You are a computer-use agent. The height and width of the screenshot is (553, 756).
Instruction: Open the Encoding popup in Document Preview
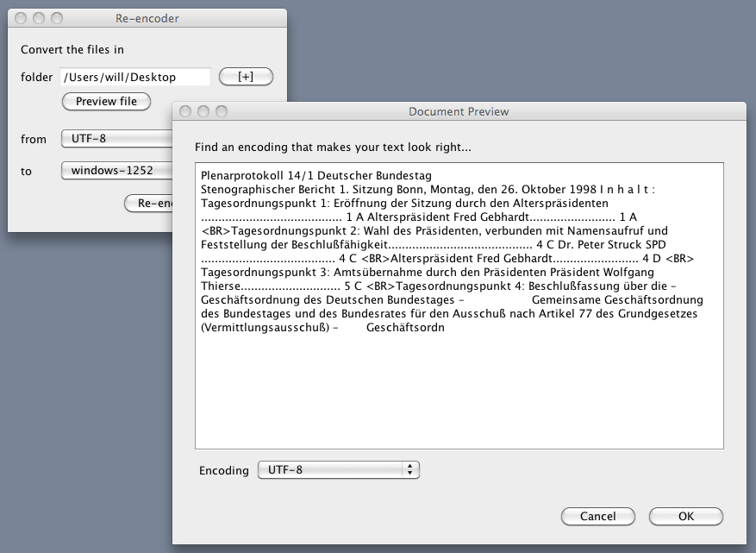click(x=338, y=469)
